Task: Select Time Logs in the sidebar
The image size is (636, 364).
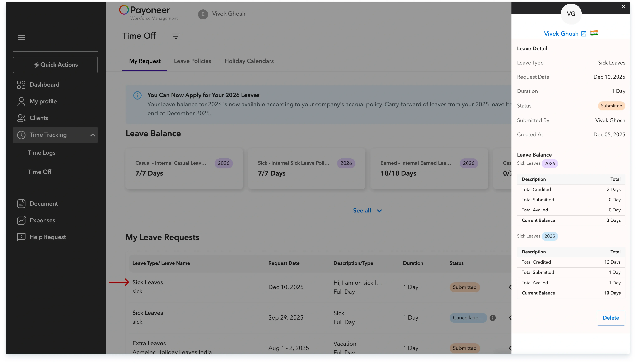Action: 42,153
